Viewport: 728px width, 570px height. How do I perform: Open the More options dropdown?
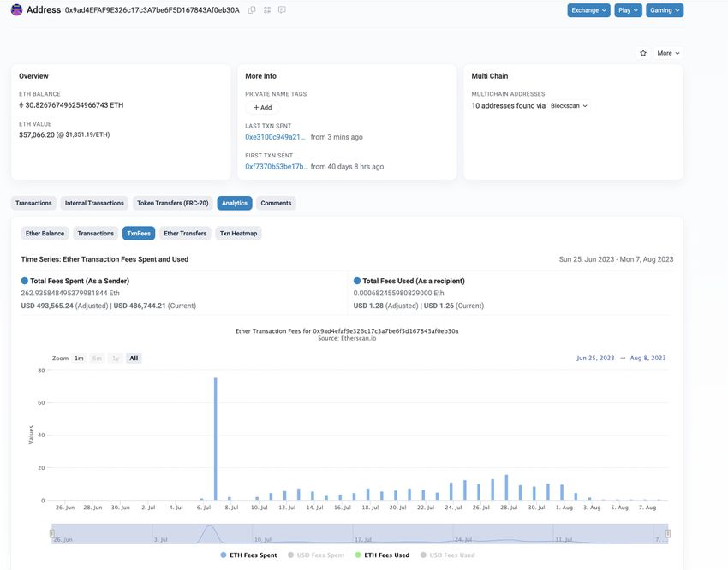(x=668, y=53)
